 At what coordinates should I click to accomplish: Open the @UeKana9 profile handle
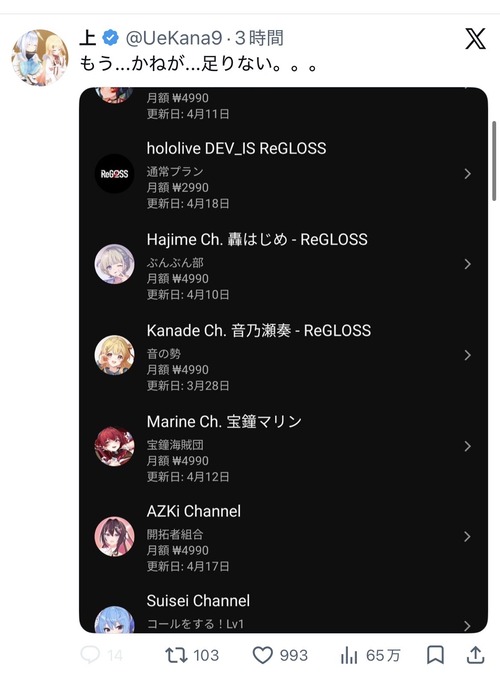[174, 38]
